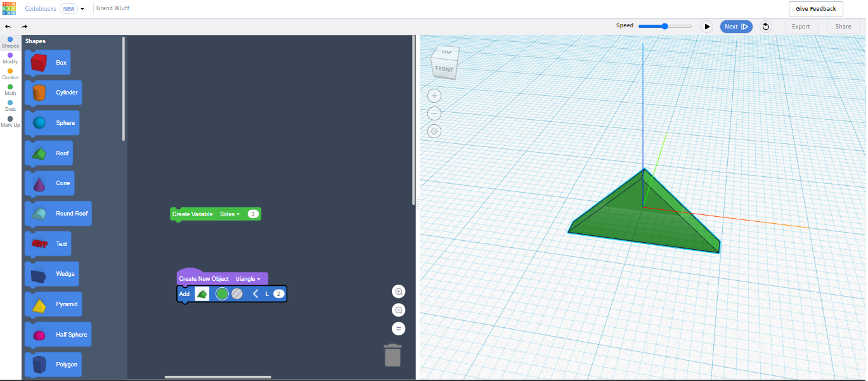Select the Roof shape block
The image size is (868, 381).
[x=49, y=153]
